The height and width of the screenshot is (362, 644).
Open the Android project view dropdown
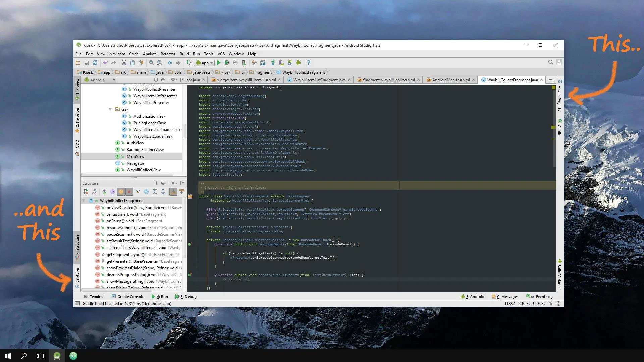click(x=99, y=80)
